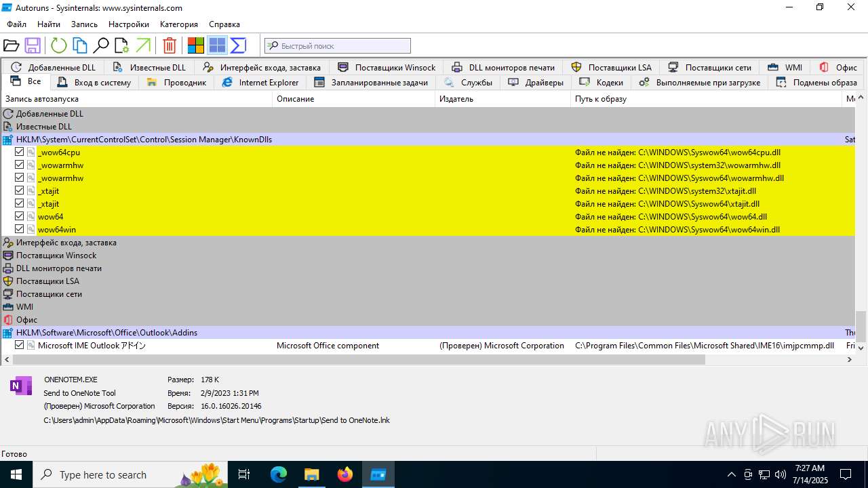Click the Properties page toolbar icon
This screenshot has width=868, height=488.
(122, 46)
